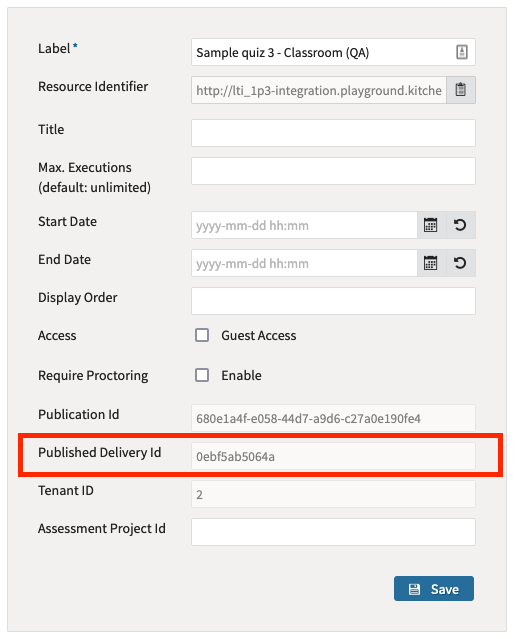Click the Enable label next to checkbox
This screenshot has width=516, height=639.
point(241,375)
